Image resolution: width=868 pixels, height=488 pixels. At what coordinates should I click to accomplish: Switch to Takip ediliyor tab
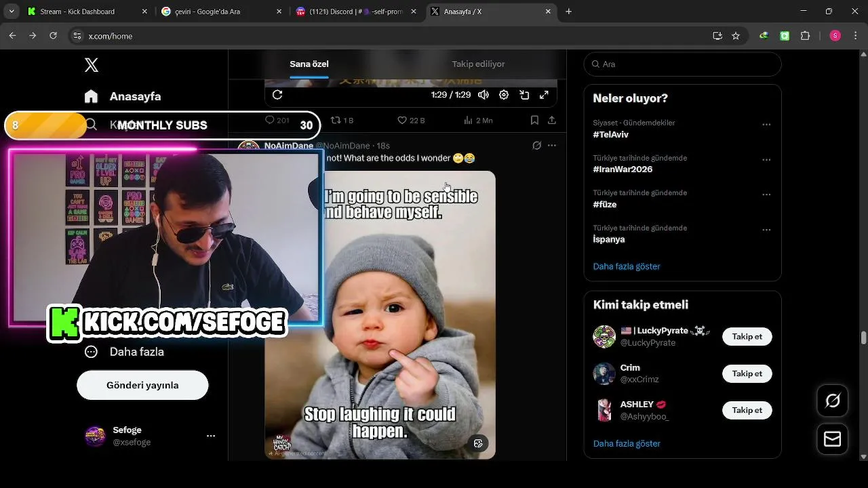479,64
